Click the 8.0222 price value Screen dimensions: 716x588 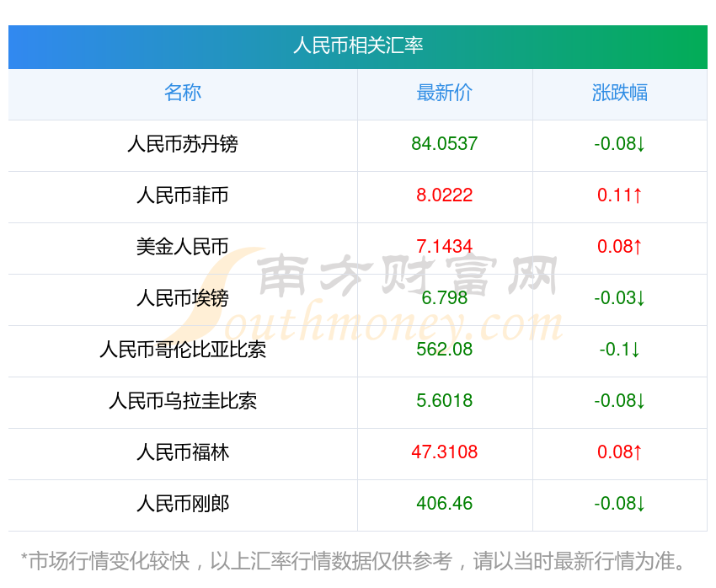pos(444,195)
